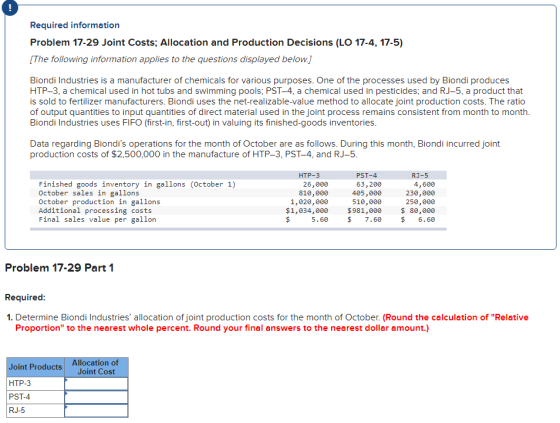Select the HTP-3 allocation input field

(x=96, y=384)
